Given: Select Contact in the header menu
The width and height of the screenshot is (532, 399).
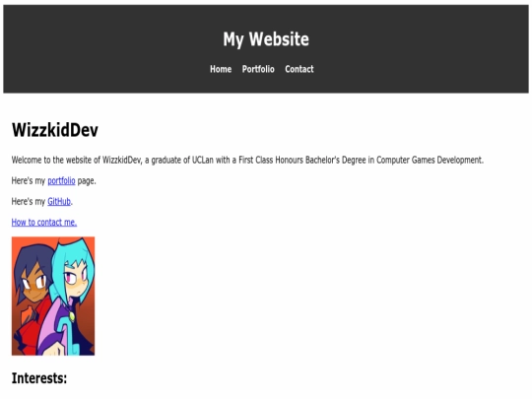Looking at the screenshot, I should [299, 69].
